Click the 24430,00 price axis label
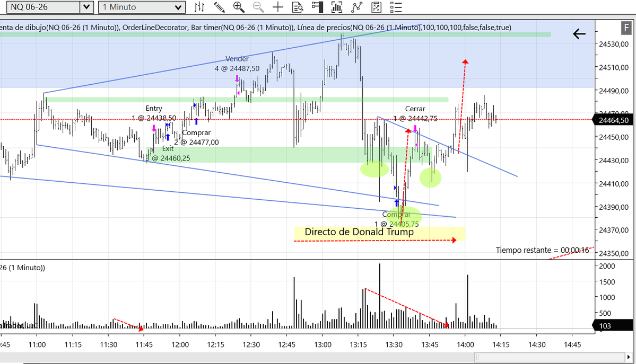The image size is (636, 364). pyautogui.click(x=614, y=161)
